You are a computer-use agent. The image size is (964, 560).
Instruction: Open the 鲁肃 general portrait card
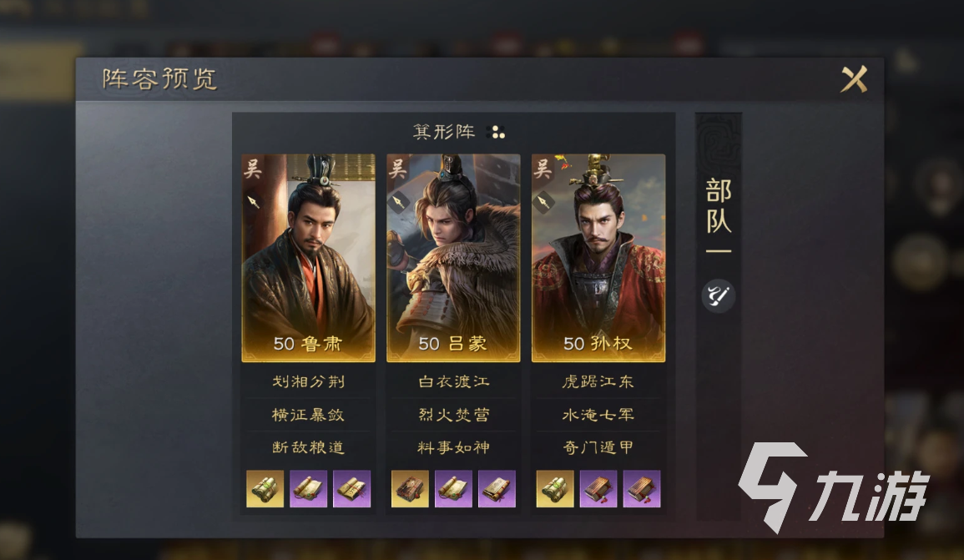point(308,258)
